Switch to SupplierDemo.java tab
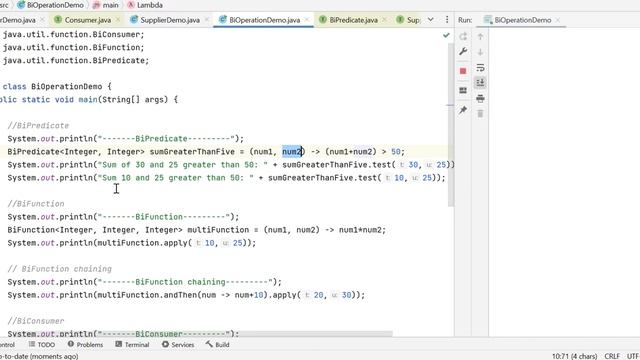 (170, 20)
